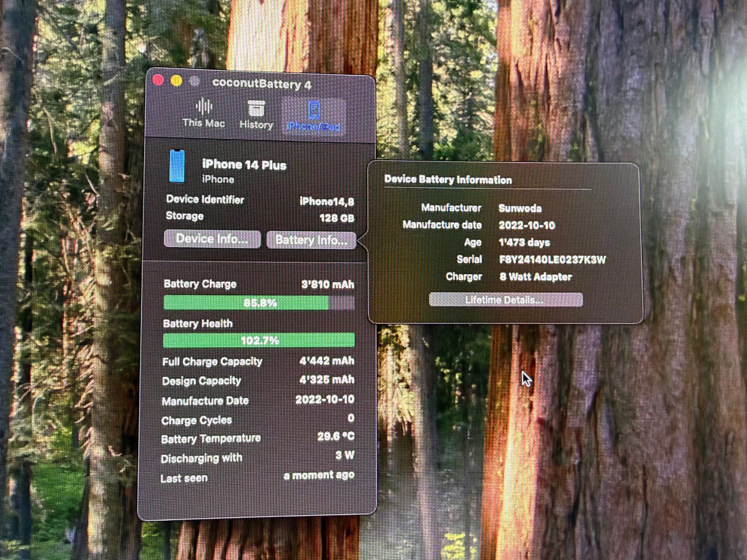The height and width of the screenshot is (560, 747).
Task: Click the archive box History icon
Action: [256, 108]
